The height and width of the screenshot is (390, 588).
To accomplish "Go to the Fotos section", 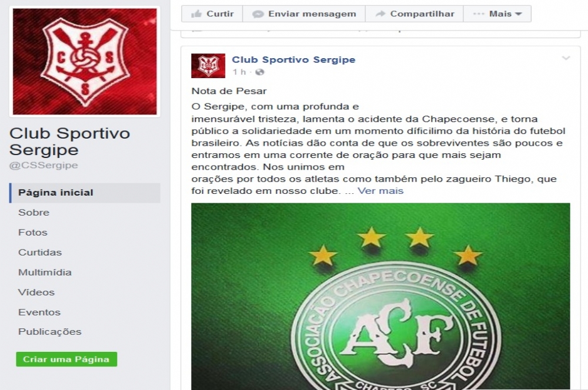I will click(32, 232).
